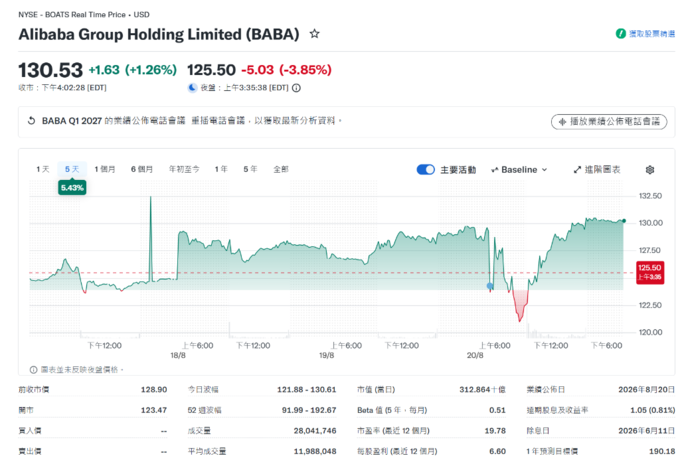Open the Baseline chart type dropdown
This screenshot has height=464, width=680.
[x=519, y=170]
